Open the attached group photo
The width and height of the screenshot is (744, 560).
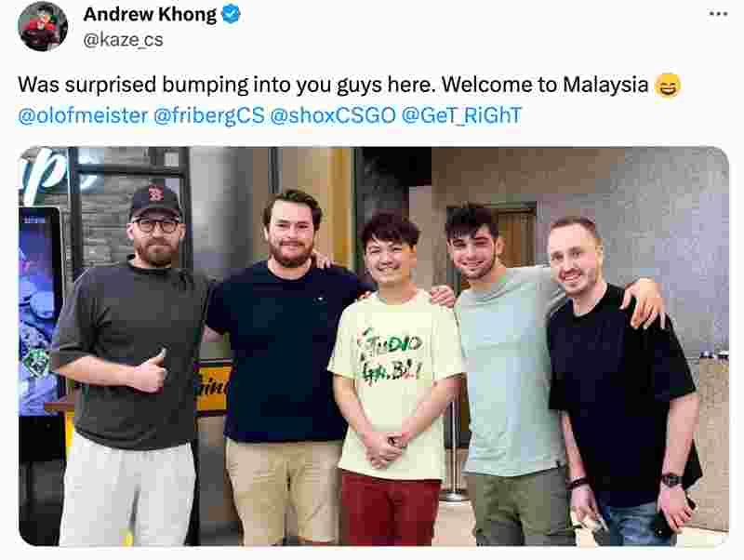click(374, 346)
